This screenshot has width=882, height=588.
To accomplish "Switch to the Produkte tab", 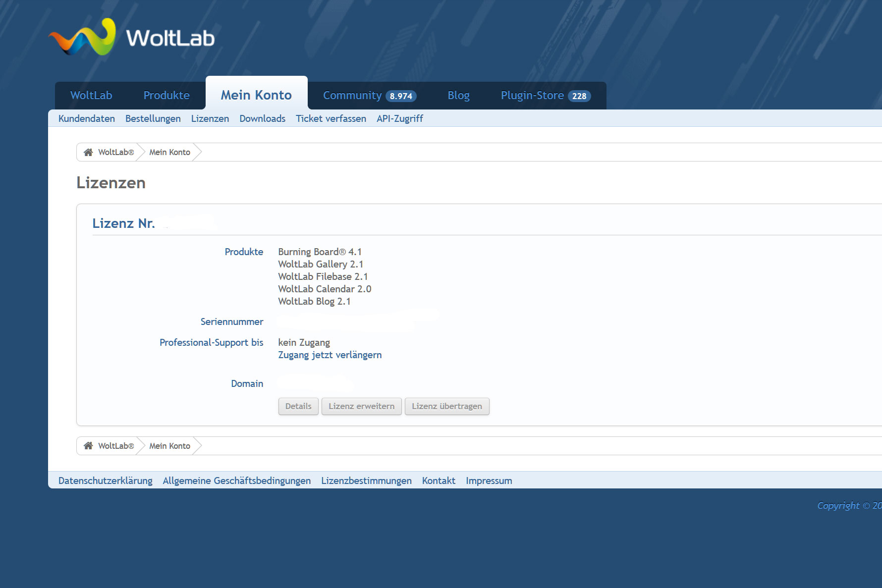I will 166,95.
